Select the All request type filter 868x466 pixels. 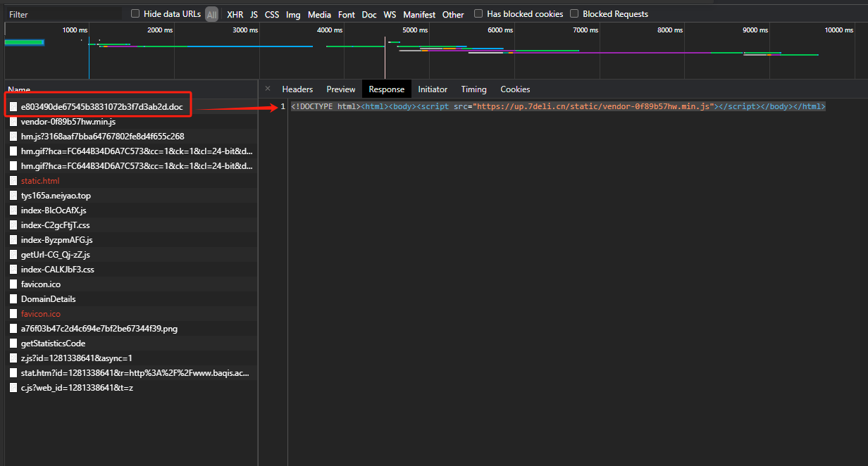(x=211, y=14)
